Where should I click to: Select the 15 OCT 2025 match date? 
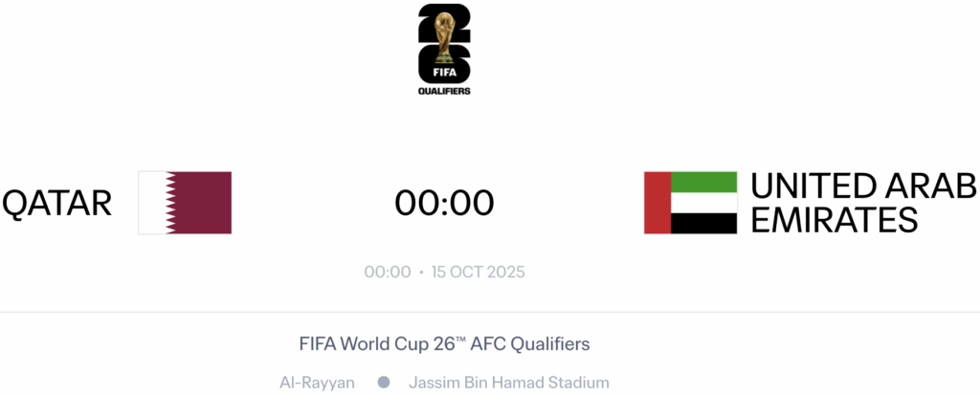point(479,272)
